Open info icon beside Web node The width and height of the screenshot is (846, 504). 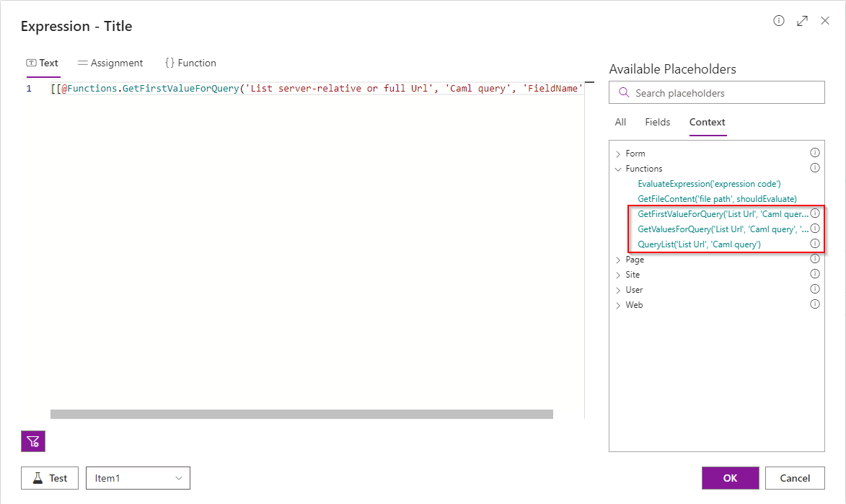[x=815, y=304]
